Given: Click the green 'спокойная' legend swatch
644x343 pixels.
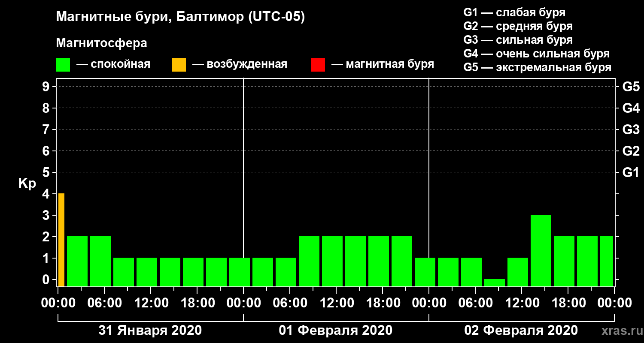Looking at the screenshot, I should pos(63,65).
